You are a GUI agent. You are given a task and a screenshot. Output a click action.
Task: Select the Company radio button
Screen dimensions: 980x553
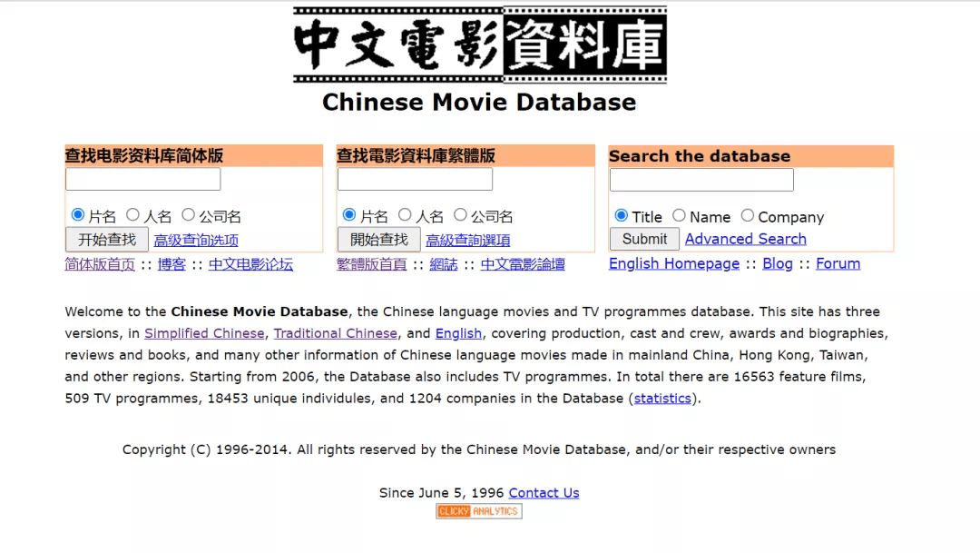pos(748,216)
